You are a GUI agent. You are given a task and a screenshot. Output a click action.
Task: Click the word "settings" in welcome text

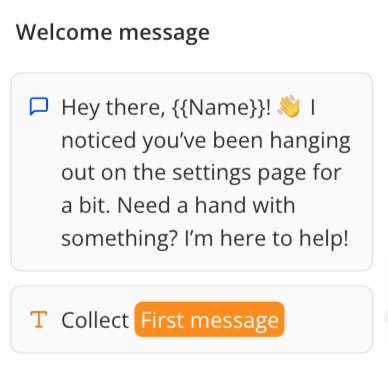click(x=211, y=174)
